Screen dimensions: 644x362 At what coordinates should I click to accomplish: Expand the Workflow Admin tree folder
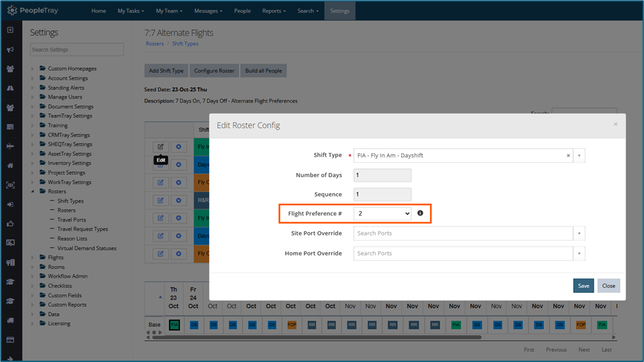click(x=32, y=276)
